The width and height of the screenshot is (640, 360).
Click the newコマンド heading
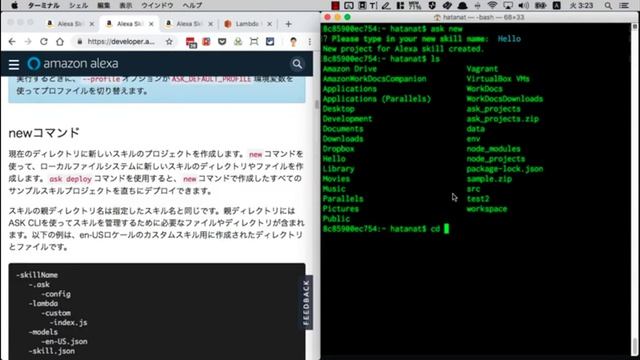(x=44, y=133)
